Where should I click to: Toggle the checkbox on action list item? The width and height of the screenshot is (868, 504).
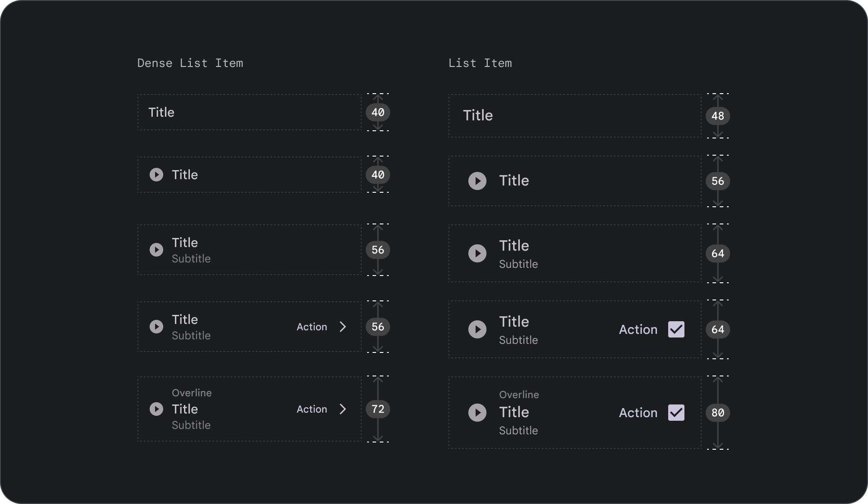tap(675, 329)
